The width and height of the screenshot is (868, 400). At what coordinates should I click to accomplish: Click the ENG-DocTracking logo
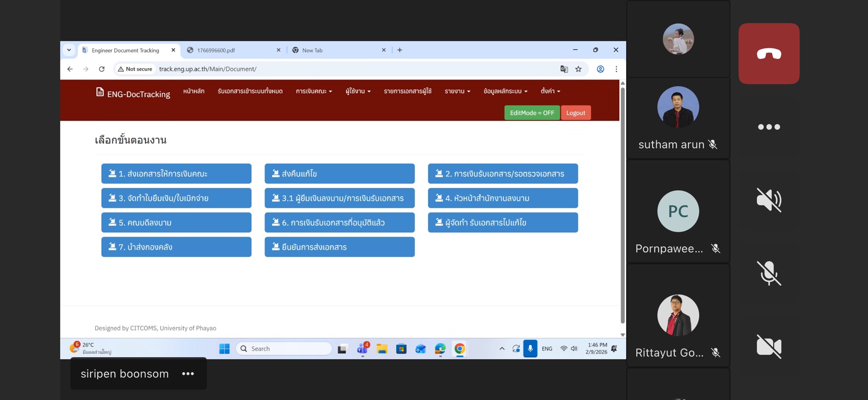point(133,93)
